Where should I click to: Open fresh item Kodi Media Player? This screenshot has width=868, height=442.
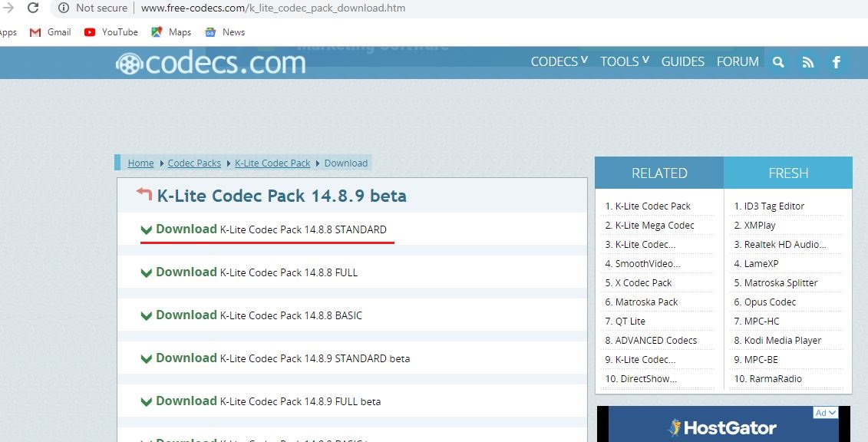tap(777, 341)
